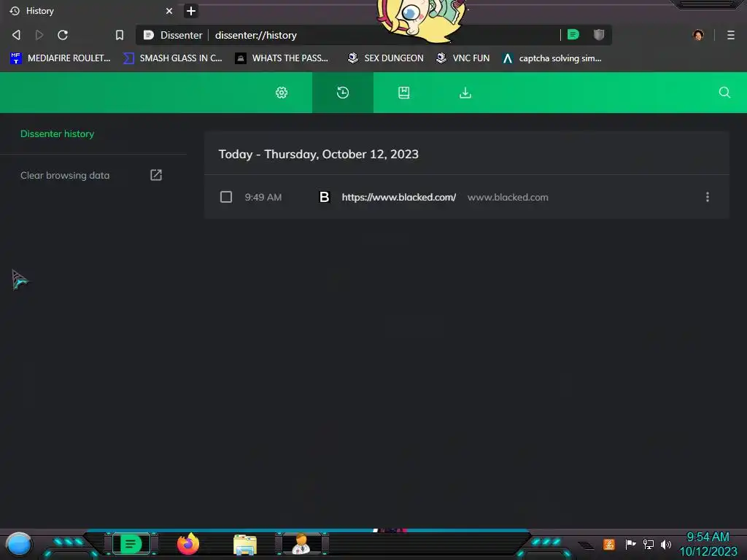Screen dimensions: 747x560
Task: Check the 9:49 AM history entry checkbox
Action: point(226,197)
